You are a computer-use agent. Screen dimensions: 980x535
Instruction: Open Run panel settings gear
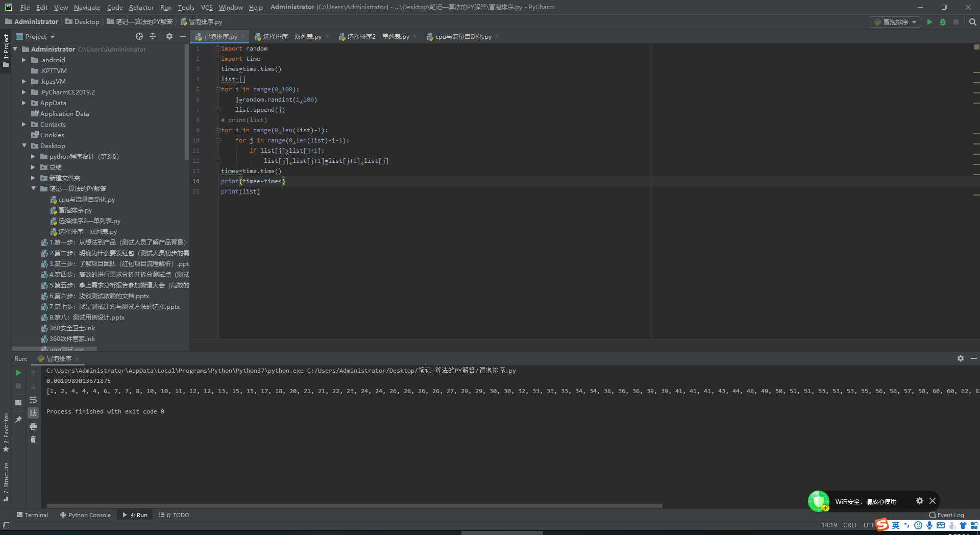pos(960,358)
